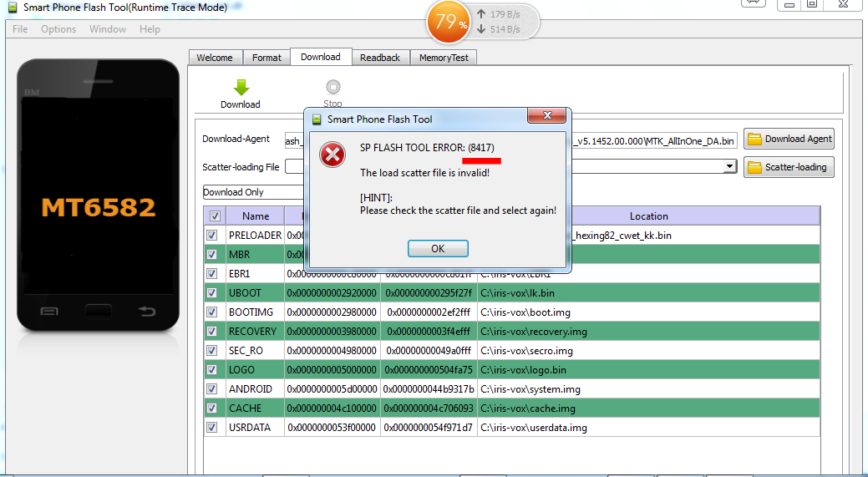Select the C:\iris-vox\userdata.img location cell
868x477 pixels.
tap(649, 427)
